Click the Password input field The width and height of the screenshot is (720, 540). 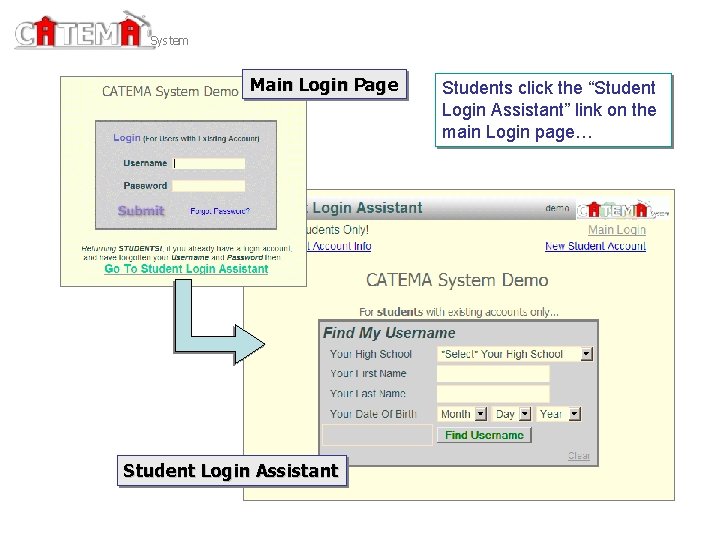coord(209,186)
